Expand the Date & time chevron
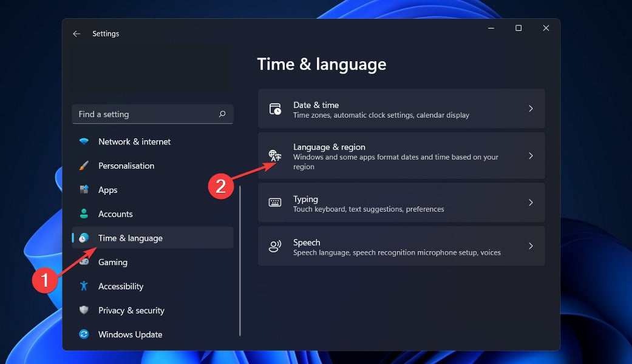The image size is (632, 364). pos(531,109)
